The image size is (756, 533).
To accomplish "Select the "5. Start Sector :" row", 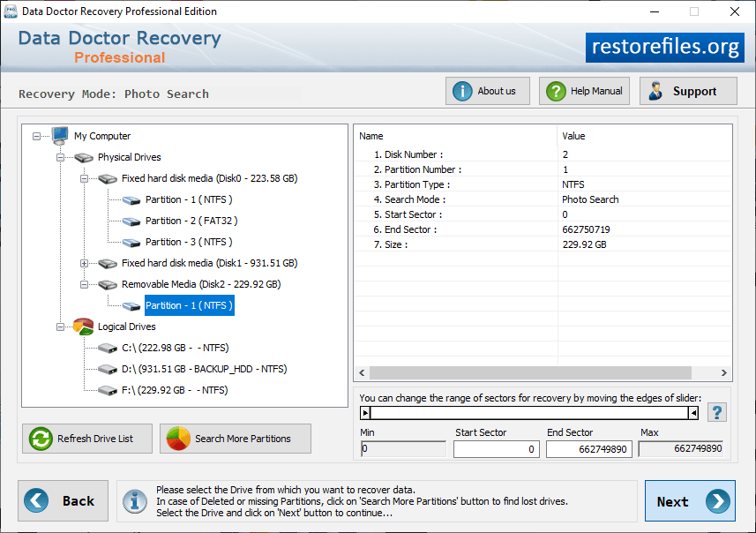I will pyautogui.click(x=543, y=214).
